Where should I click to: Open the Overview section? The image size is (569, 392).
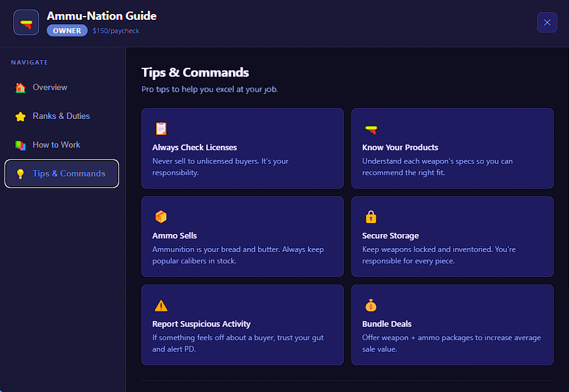click(x=61, y=88)
